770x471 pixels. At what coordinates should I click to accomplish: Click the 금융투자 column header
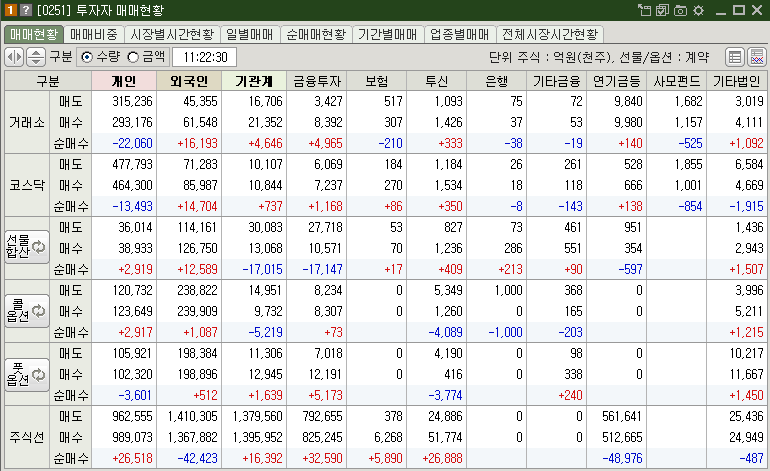point(317,81)
